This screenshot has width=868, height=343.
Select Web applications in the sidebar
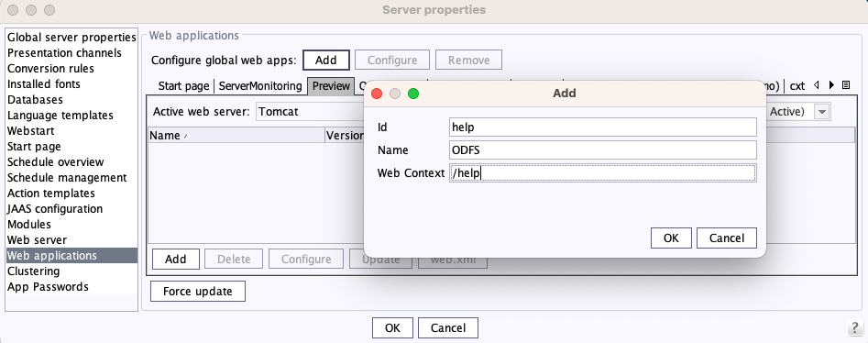coord(71,256)
